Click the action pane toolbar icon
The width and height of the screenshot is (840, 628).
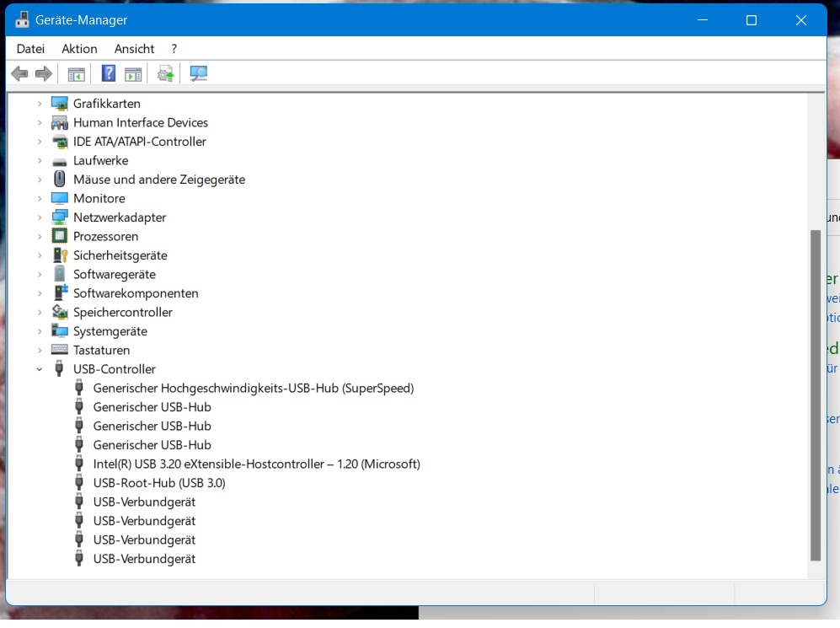tap(133, 74)
